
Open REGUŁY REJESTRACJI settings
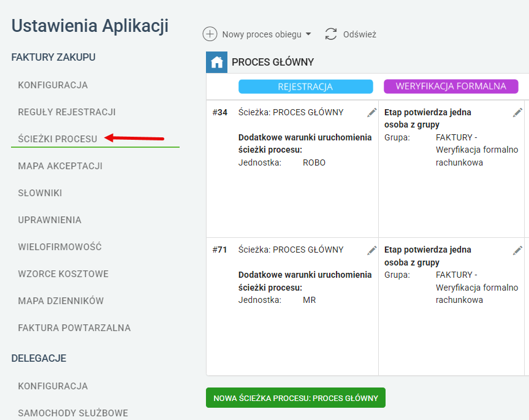(x=67, y=112)
